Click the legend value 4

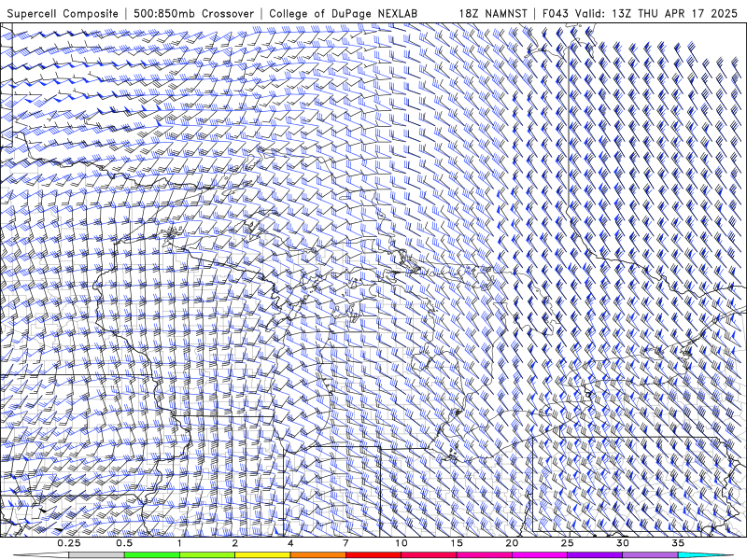(290, 543)
